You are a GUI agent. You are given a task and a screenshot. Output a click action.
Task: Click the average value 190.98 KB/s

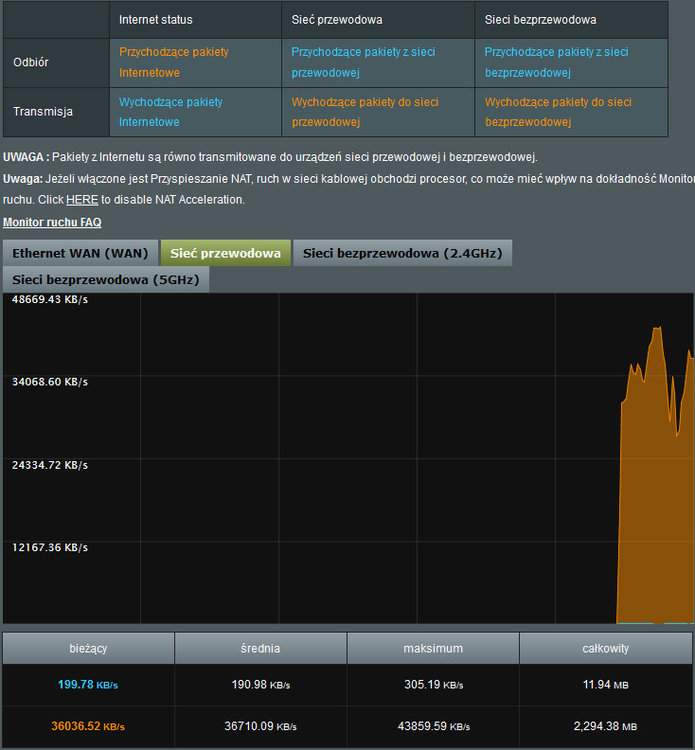click(x=261, y=684)
